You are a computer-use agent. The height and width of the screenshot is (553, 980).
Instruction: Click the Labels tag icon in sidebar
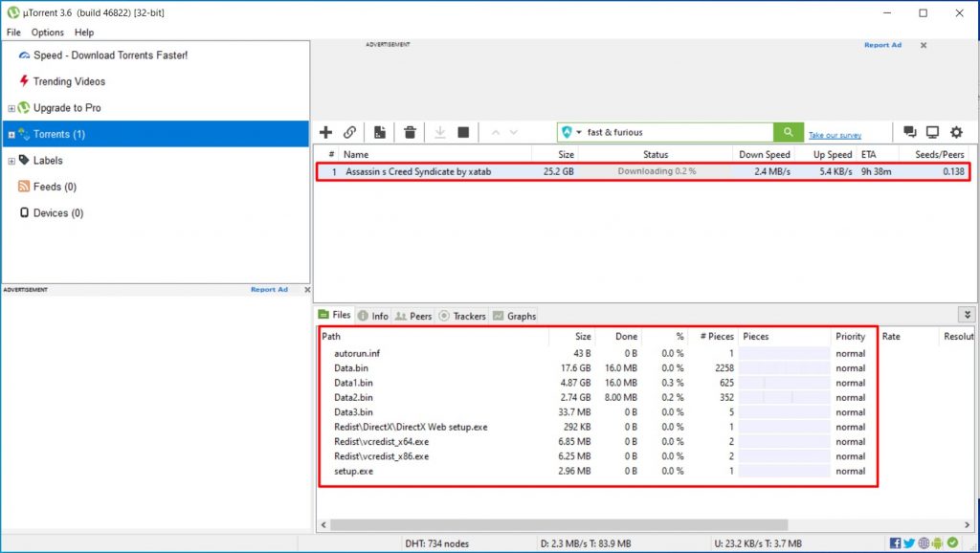(24, 160)
